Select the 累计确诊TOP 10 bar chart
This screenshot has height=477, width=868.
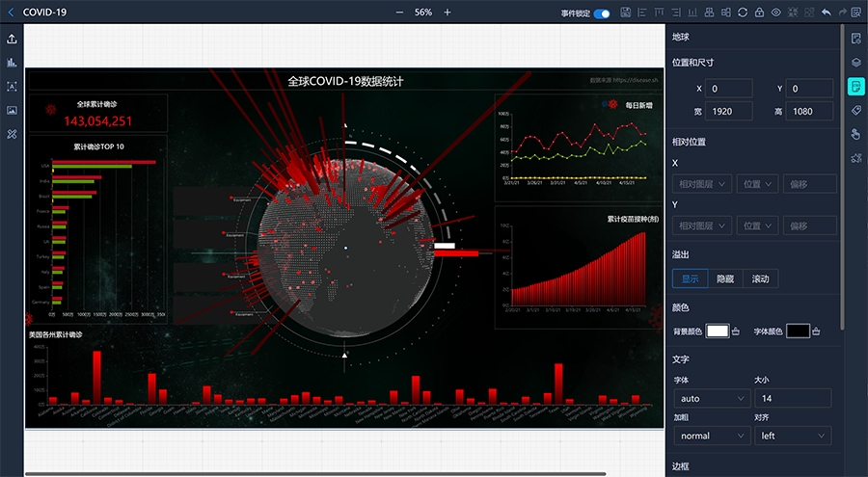pyautogui.click(x=98, y=230)
